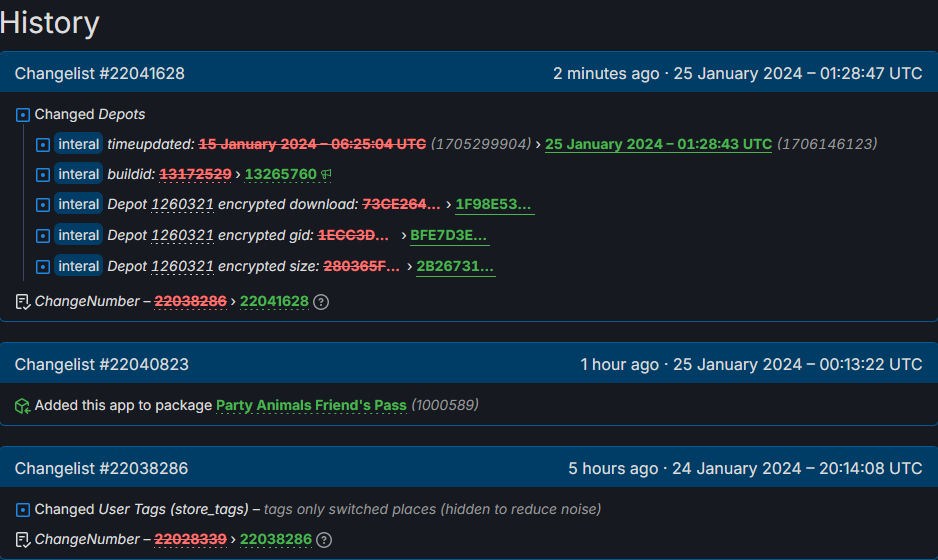Screen dimensions: 938x560
Task: Open Changelist #22040823 header link
Action: click(x=102, y=364)
